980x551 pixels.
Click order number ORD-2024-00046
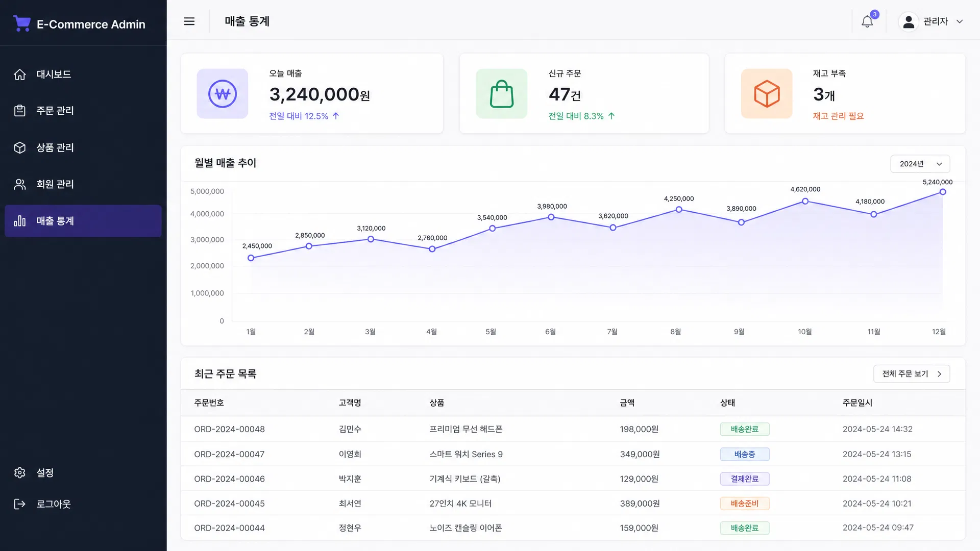(x=229, y=479)
